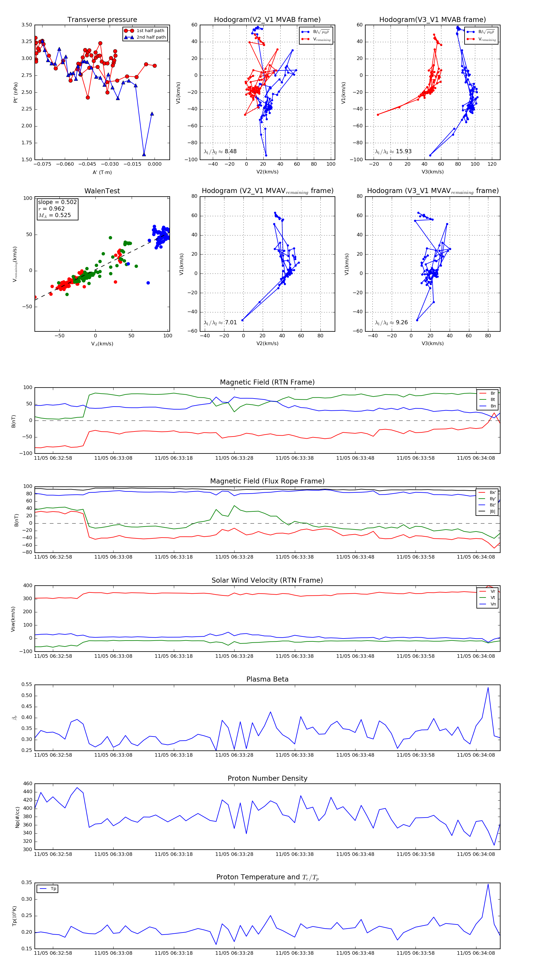Image resolution: width=535 pixels, height=980 pixels.
Task: Click the 'MA = 0.525' annotation
Action: coord(54,215)
